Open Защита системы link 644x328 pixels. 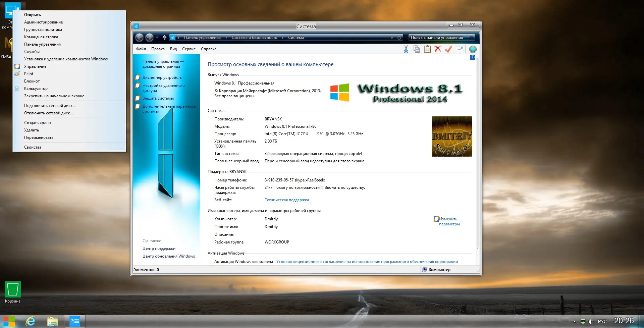pos(158,98)
